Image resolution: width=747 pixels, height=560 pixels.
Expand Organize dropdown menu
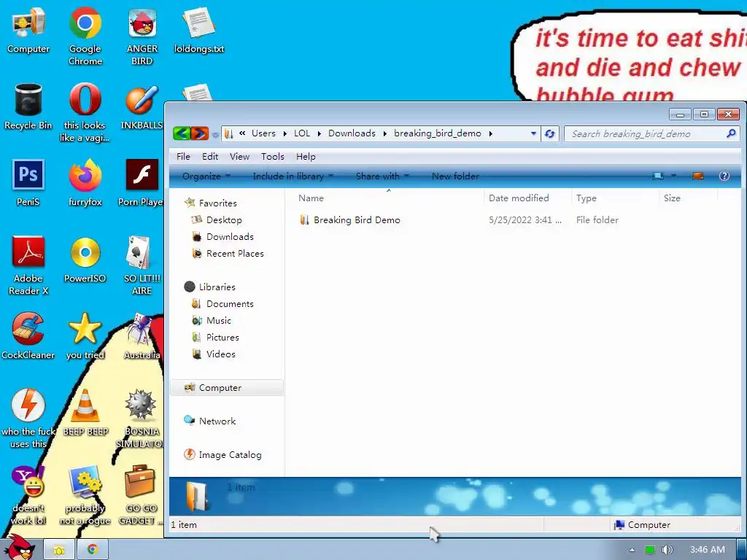coord(205,176)
